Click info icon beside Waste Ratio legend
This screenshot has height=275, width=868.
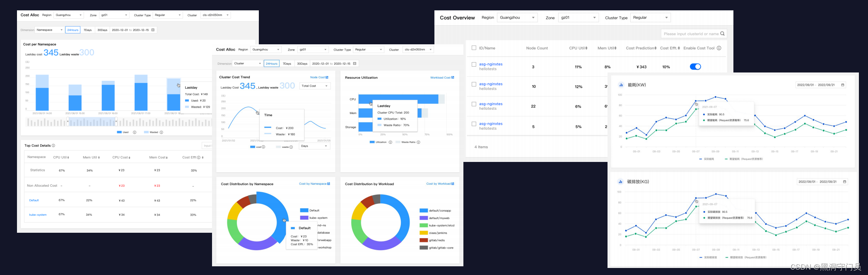(418, 142)
